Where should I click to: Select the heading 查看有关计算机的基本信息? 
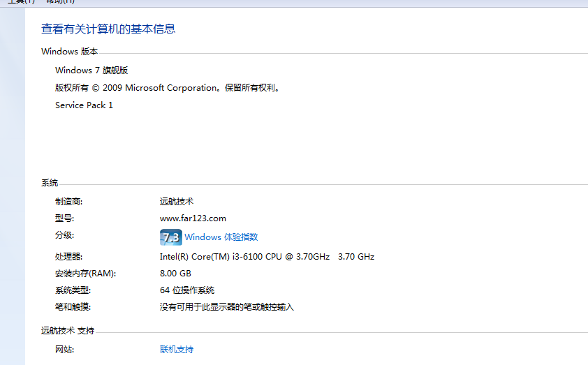pyautogui.click(x=108, y=29)
